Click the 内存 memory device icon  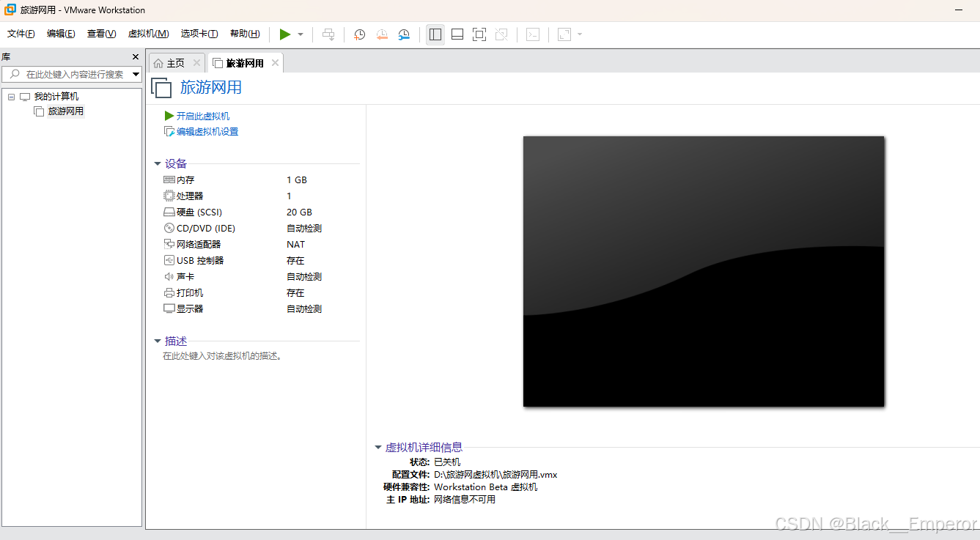tap(169, 180)
